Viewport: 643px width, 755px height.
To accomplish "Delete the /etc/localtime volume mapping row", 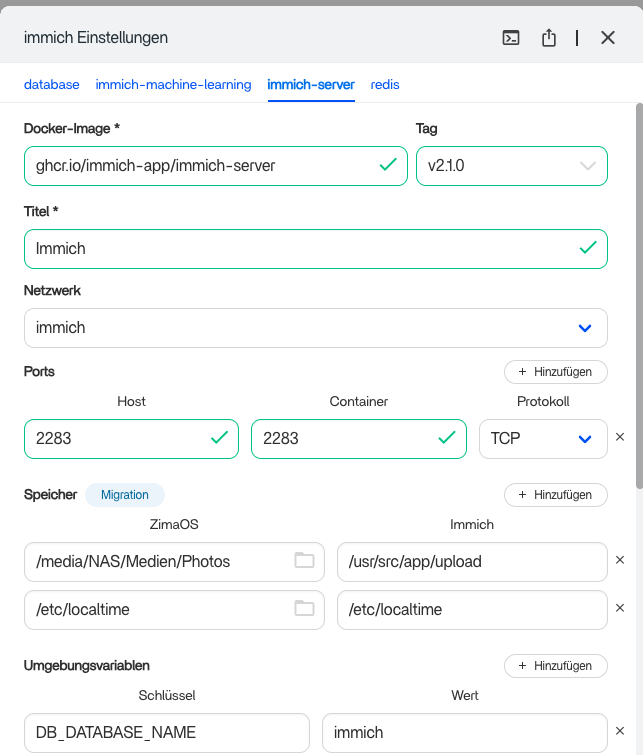I will pyautogui.click(x=619, y=609).
